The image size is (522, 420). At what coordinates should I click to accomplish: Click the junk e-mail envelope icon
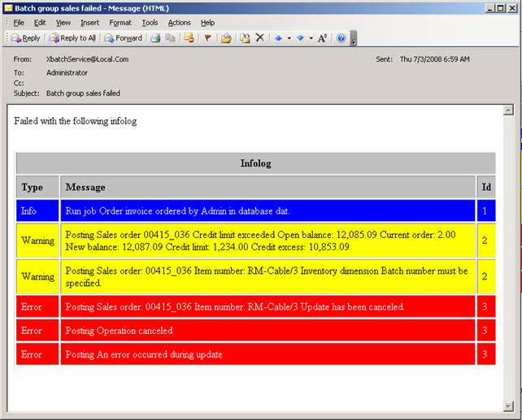coord(189,38)
